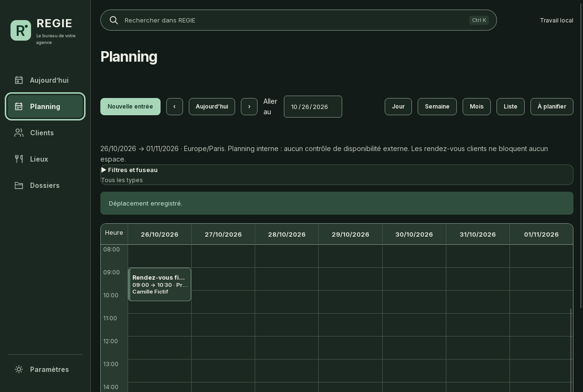The width and height of the screenshot is (583, 392).
Task: Create a Nouvelle entrée
Action: click(130, 107)
